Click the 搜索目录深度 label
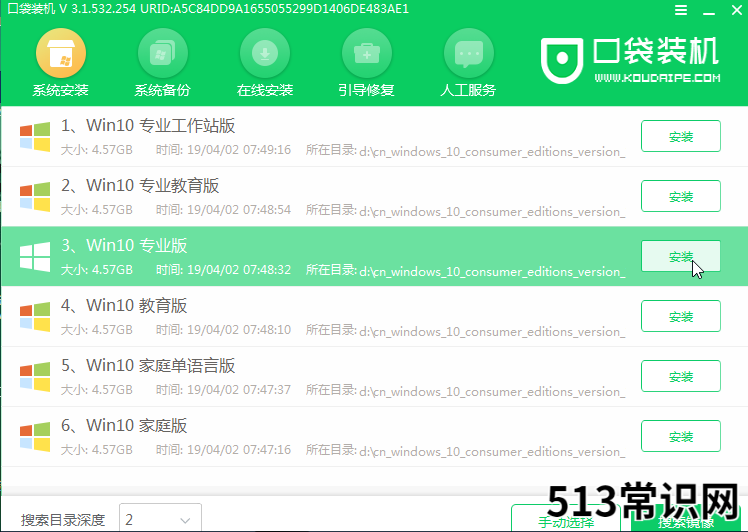This screenshot has height=532, width=748. [x=62, y=520]
